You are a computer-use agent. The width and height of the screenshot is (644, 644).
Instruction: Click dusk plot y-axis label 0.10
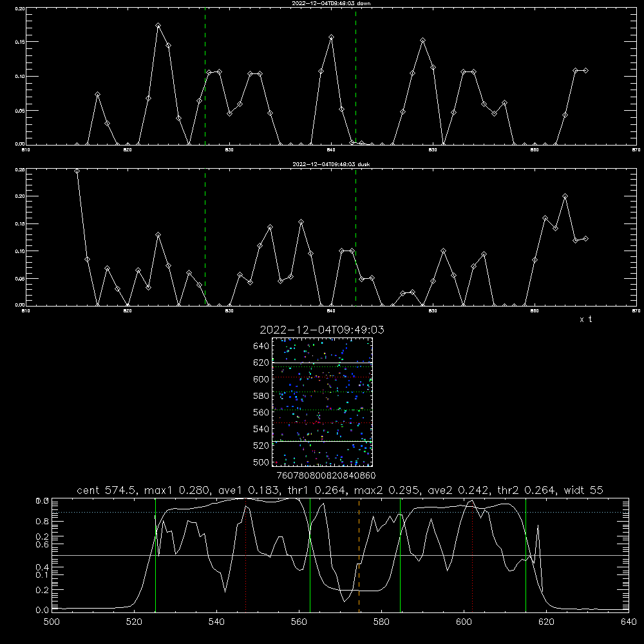pyautogui.click(x=20, y=251)
